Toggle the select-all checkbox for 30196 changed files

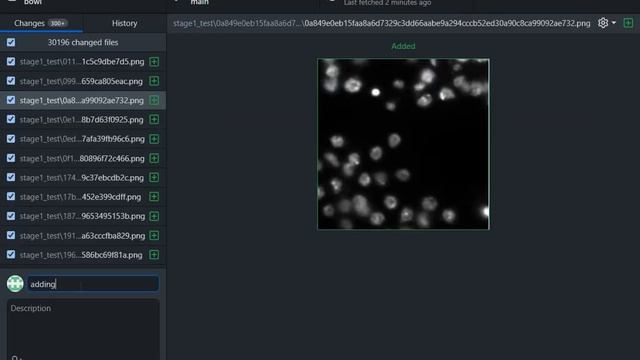click(x=11, y=42)
